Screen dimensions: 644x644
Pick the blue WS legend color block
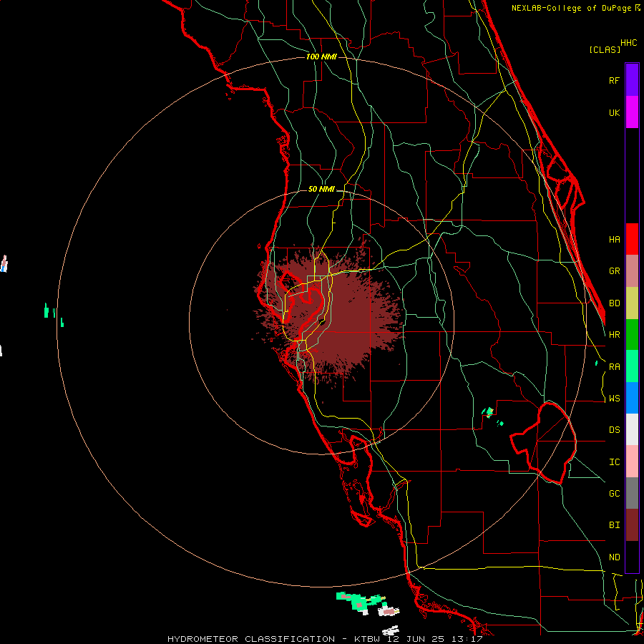tap(632, 398)
